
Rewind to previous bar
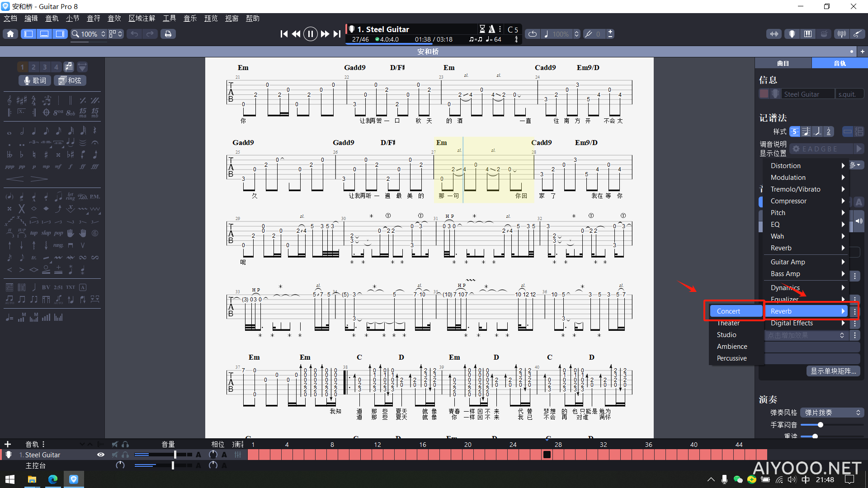(296, 34)
